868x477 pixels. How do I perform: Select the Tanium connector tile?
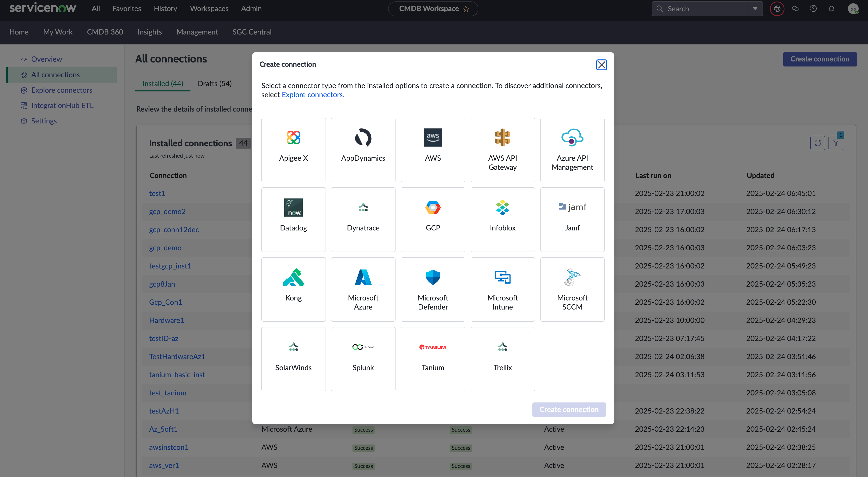(x=433, y=359)
